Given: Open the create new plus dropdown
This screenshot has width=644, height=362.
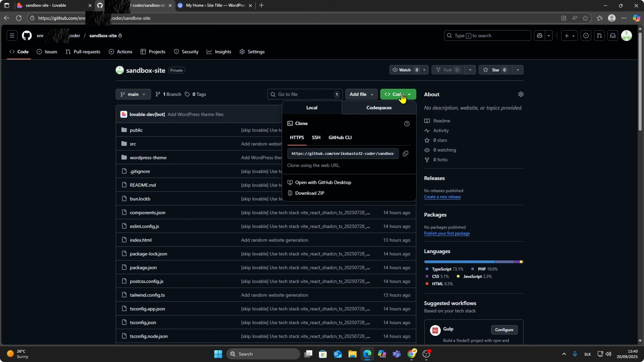Looking at the screenshot, I should point(569,36).
